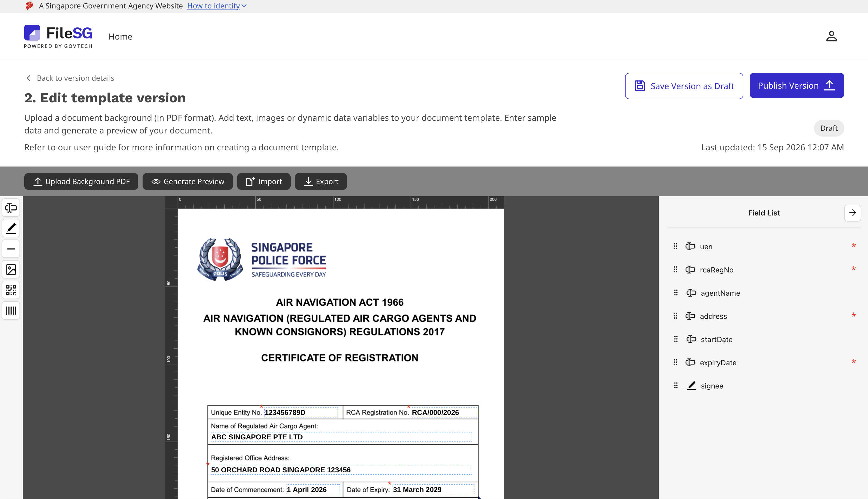Click Upload Background PDF button

pyautogui.click(x=81, y=181)
